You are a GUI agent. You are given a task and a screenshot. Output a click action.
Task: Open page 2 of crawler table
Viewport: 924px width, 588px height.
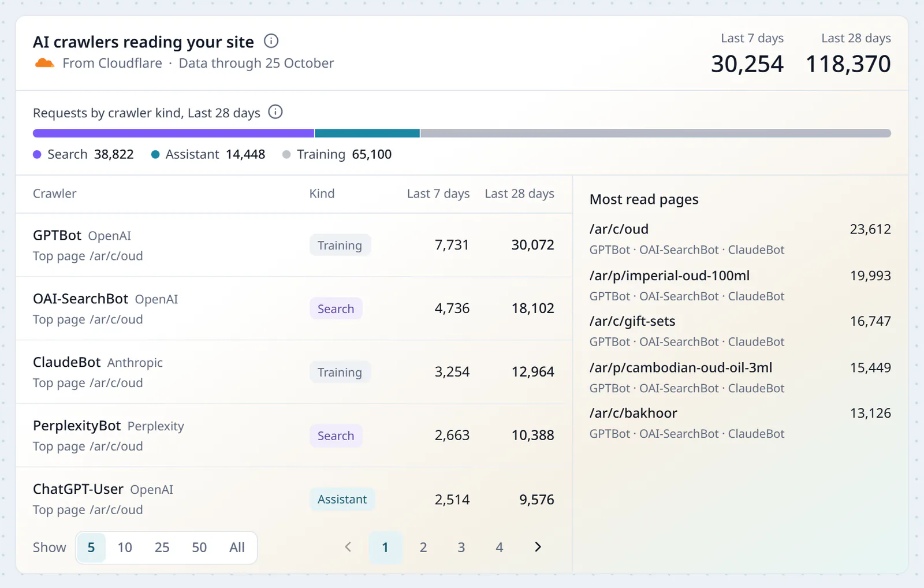tap(423, 548)
